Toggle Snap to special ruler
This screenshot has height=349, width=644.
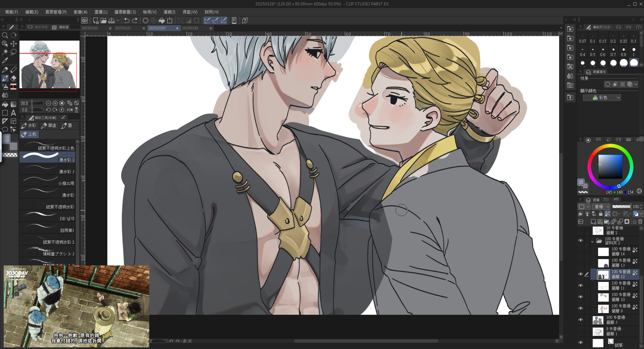click(216, 20)
